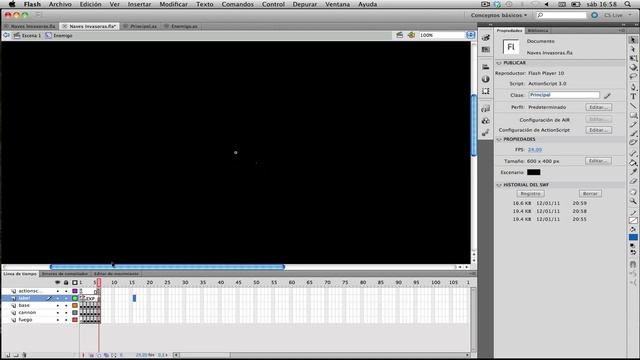Select the Bone tool
The width and height of the screenshot is (640, 360).
(x=633, y=153)
